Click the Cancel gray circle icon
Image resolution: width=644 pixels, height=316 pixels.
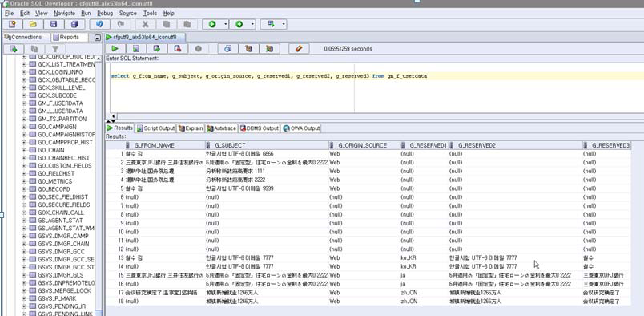[199, 49]
